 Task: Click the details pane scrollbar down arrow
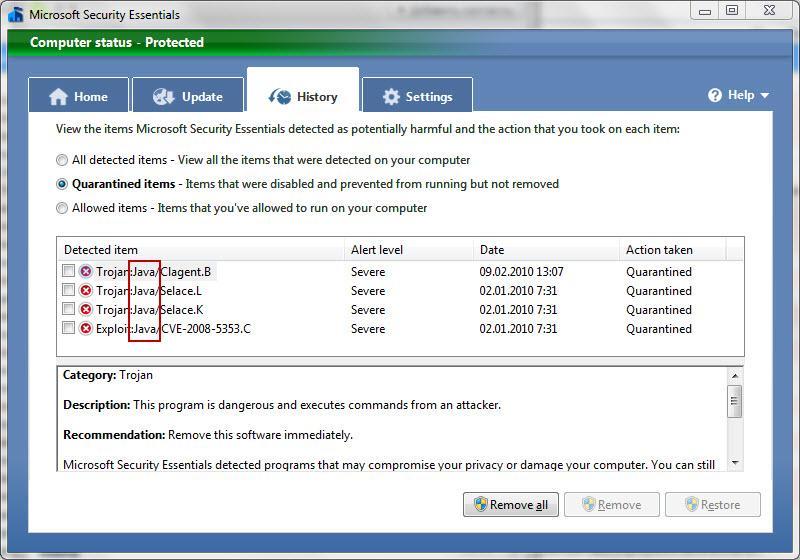coord(735,463)
